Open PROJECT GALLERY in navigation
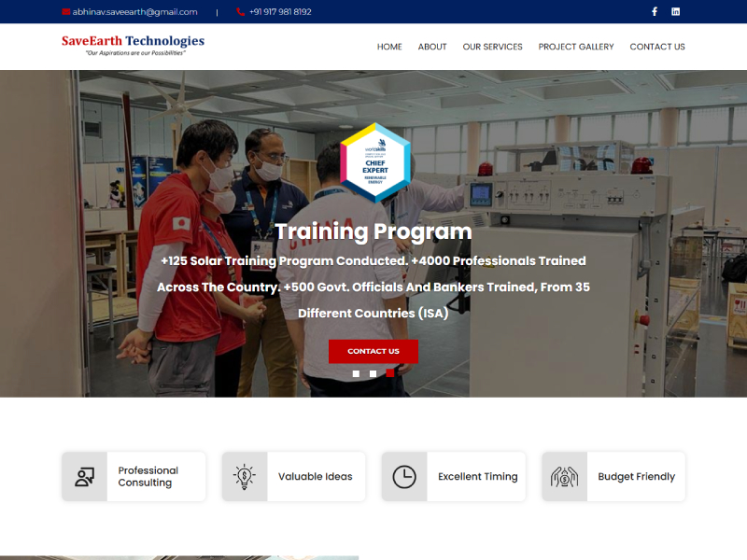Viewport: 747px width, 560px height. 576,47
